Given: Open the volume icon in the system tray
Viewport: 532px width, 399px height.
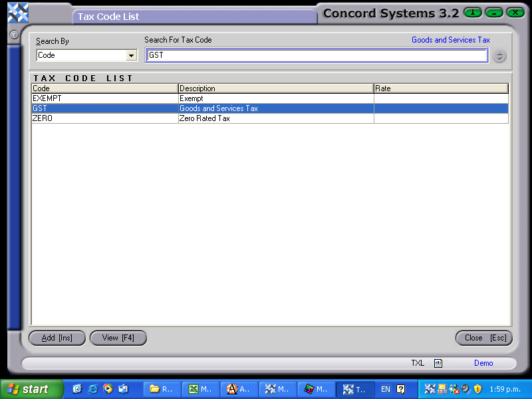Looking at the screenshot, I should click(x=464, y=388).
